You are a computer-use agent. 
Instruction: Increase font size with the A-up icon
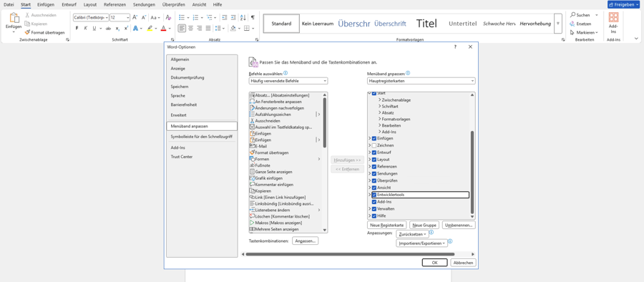click(x=135, y=17)
